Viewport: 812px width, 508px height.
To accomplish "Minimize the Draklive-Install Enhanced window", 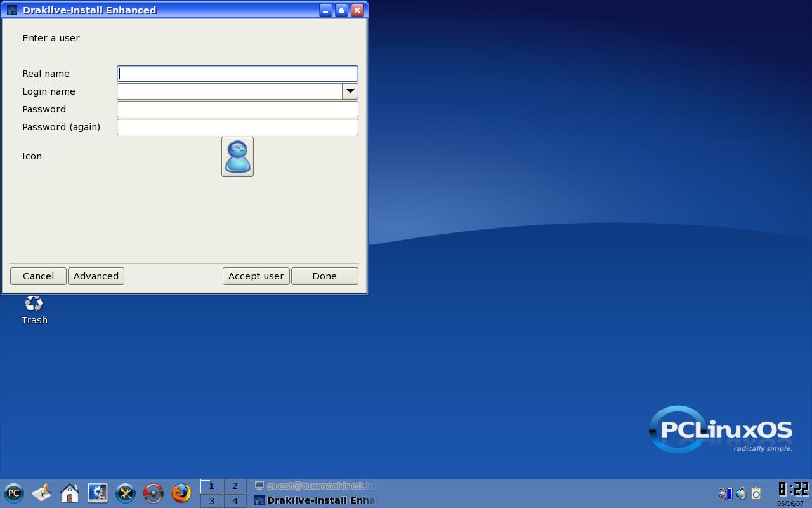I will point(325,10).
